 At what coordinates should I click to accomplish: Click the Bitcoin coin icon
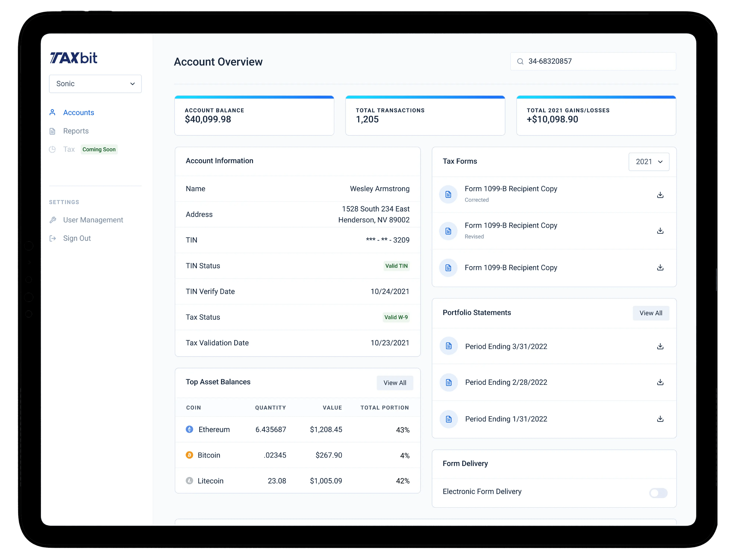[189, 455]
